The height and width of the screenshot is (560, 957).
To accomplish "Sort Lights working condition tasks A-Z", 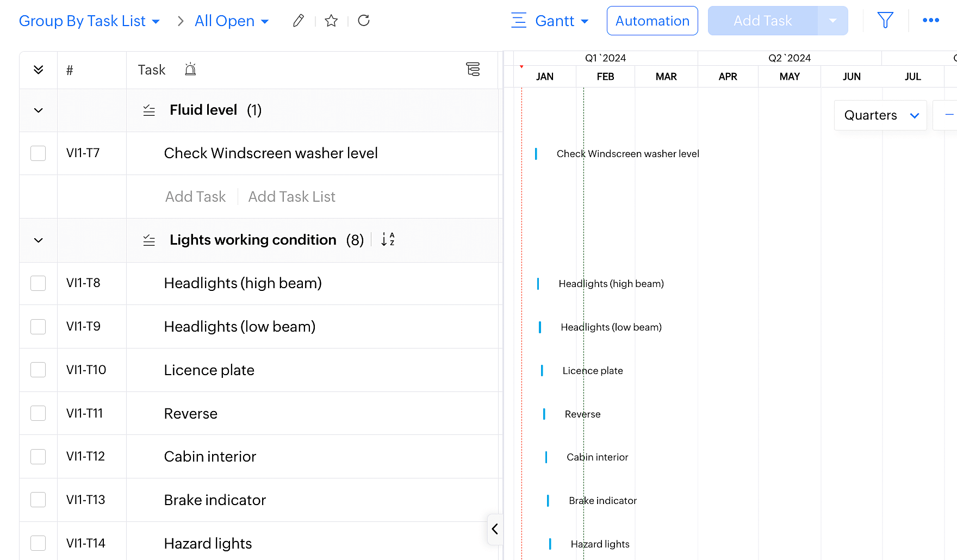I will (x=388, y=239).
